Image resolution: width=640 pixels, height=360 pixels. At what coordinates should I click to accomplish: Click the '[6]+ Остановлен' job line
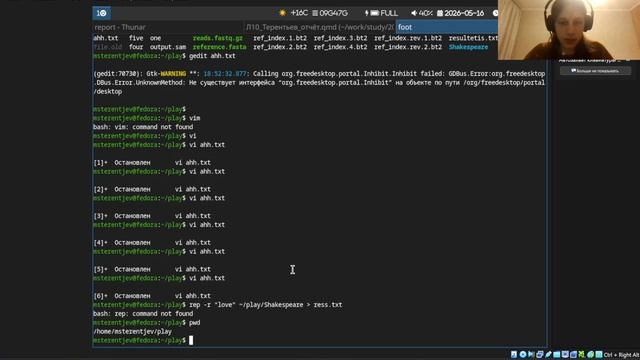click(152, 296)
